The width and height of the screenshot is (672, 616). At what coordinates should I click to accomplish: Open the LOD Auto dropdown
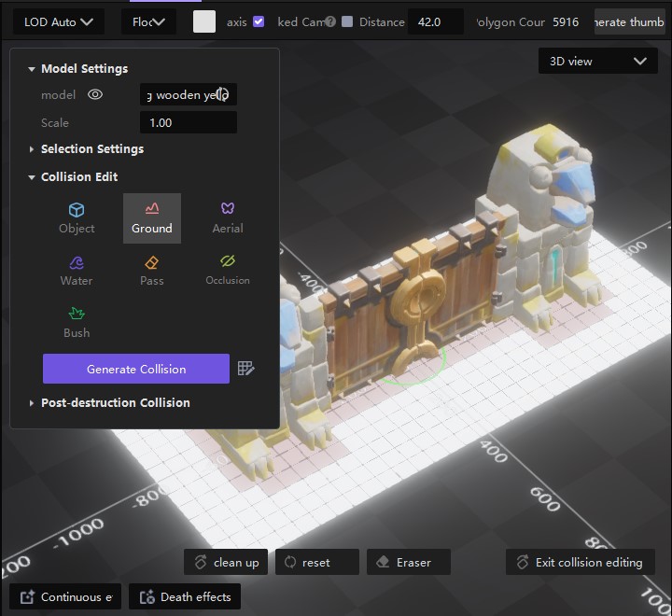(x=59, y=21)
